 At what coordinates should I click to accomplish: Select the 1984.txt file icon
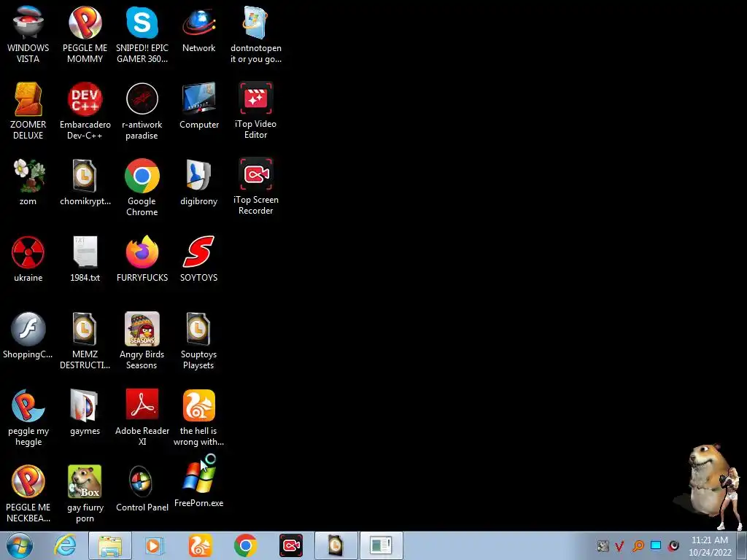coord(85,259)
